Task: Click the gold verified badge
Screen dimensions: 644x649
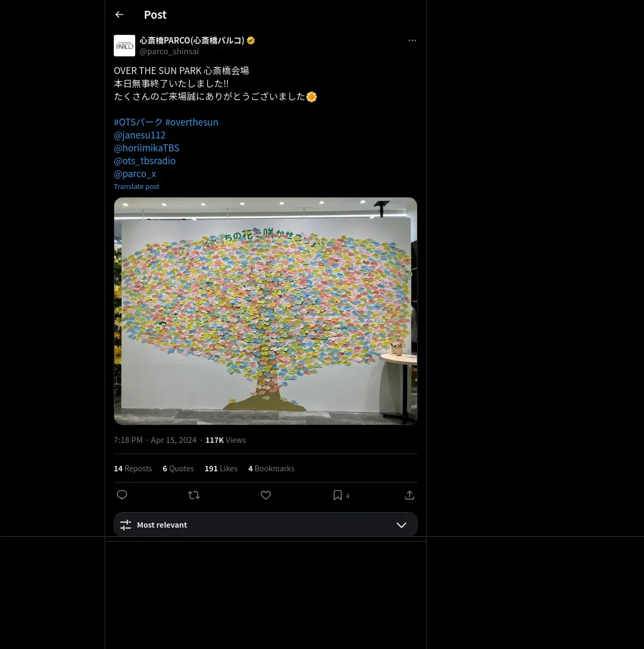Action: (251, 40)
